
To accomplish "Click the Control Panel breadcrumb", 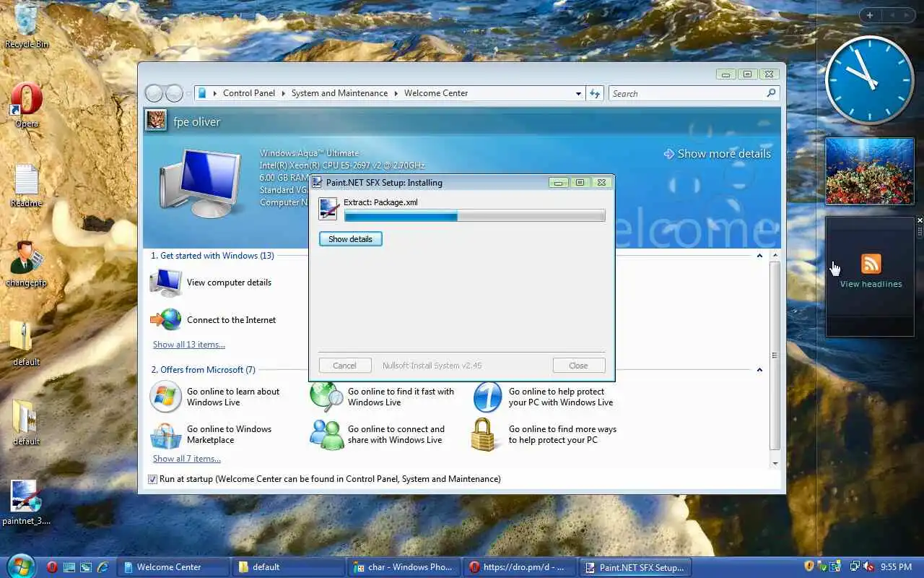I will pyautogui.click(x=249, y=93).
